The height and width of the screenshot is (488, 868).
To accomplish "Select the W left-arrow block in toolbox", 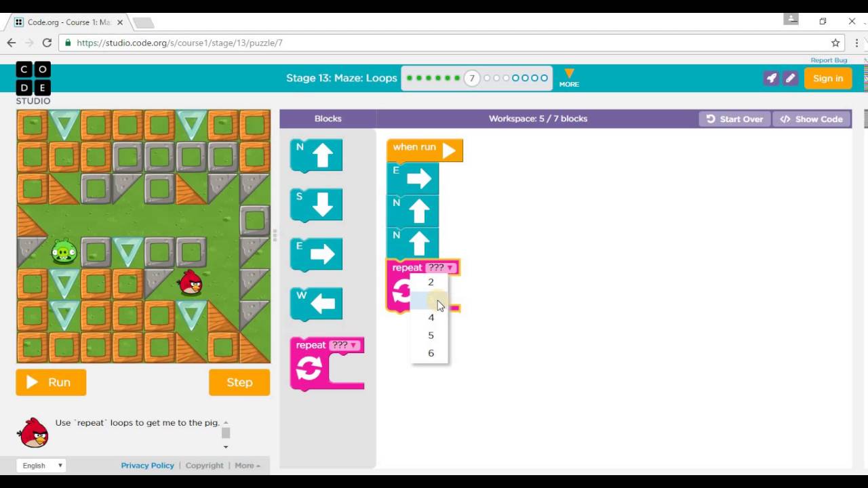I will 316,304.
